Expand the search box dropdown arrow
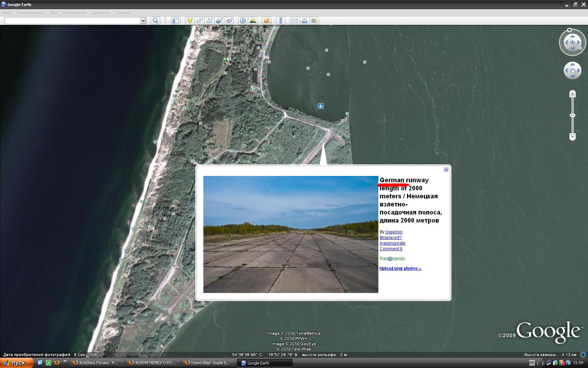 [x=143, y=21]
